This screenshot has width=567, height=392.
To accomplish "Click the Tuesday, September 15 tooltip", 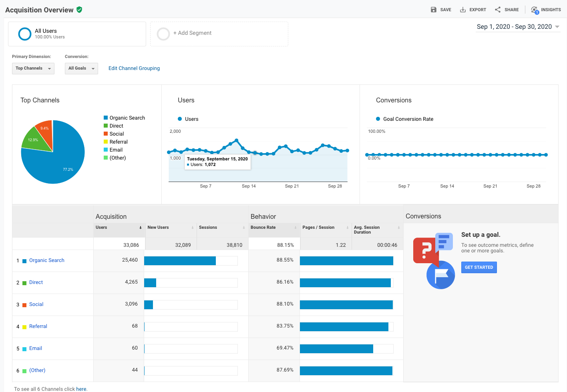I will coord(217,162).
